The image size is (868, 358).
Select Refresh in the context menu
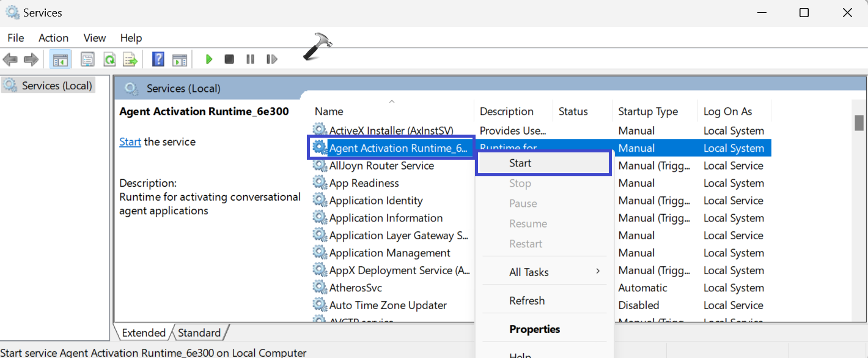[527, 300]
